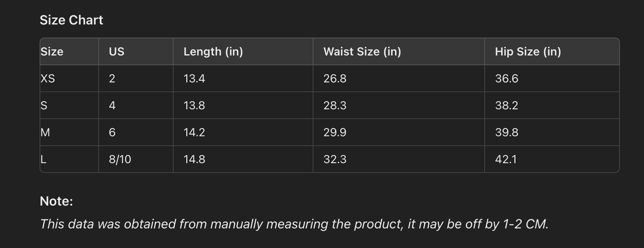Select the Size column header
644x248 pixels.
click(52, 52)
